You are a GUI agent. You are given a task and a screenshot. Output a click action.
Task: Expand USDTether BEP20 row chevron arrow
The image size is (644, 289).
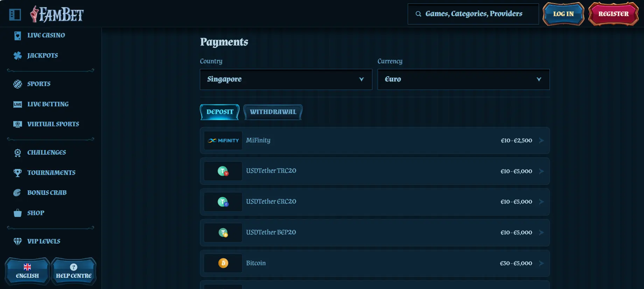click(x=541, y=233)
